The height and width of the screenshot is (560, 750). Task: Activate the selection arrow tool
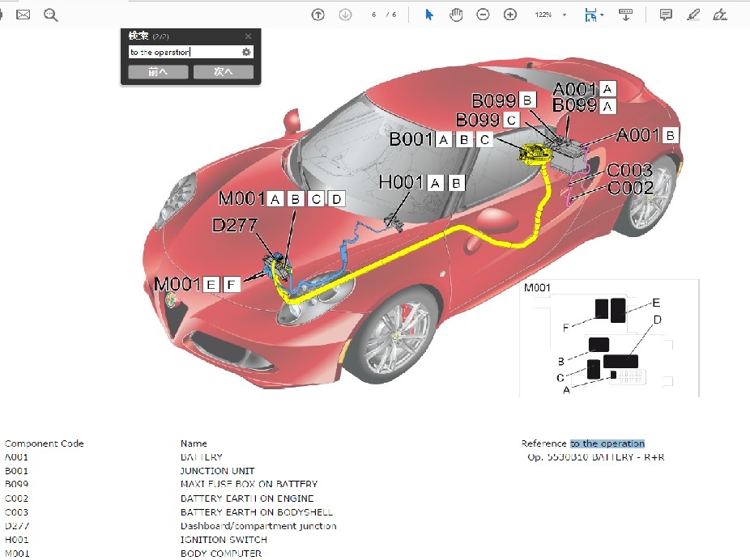click(x=429, y=15)
